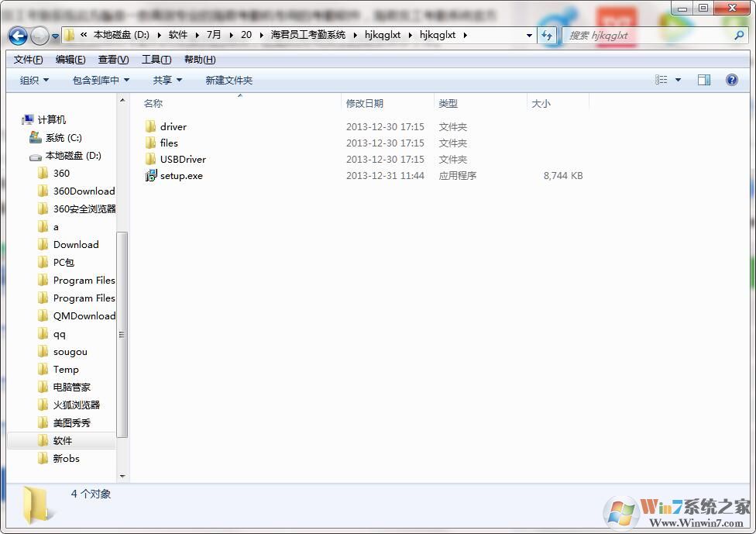Click tree scrollbar down arrow
The image size is (756, 534).
[122, 476]
